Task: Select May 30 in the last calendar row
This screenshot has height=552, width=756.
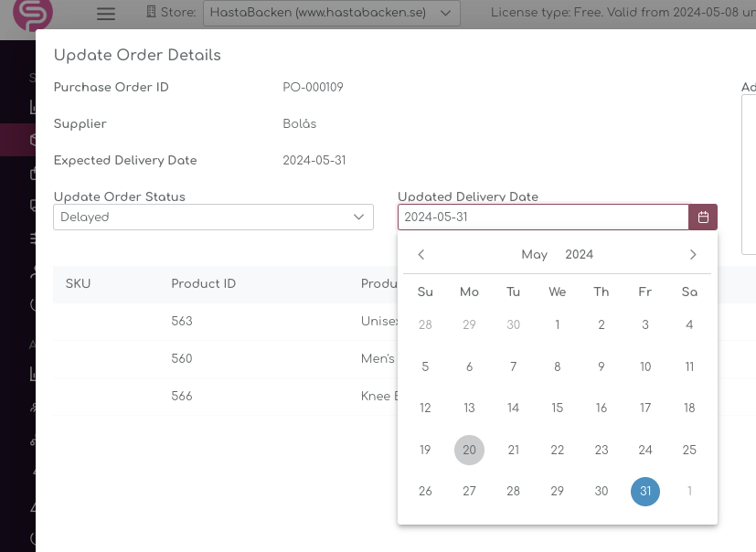Action: click(x=602, y=492)
